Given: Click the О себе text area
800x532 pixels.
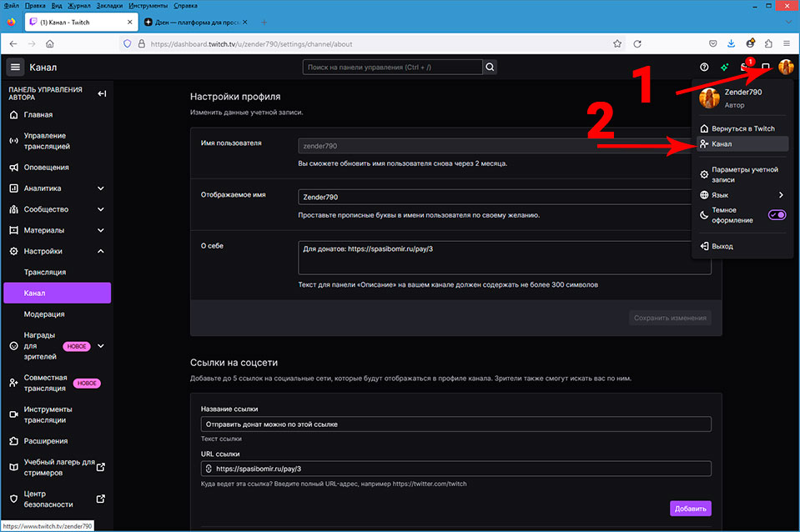Looking at the screenshot, I should pyautogui.click(x=505, y=258).
